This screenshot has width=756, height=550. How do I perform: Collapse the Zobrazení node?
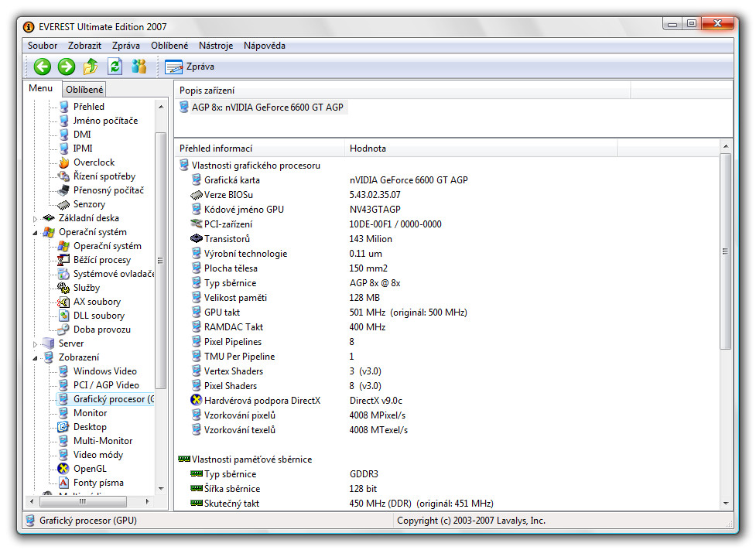[x=35, y=357]
